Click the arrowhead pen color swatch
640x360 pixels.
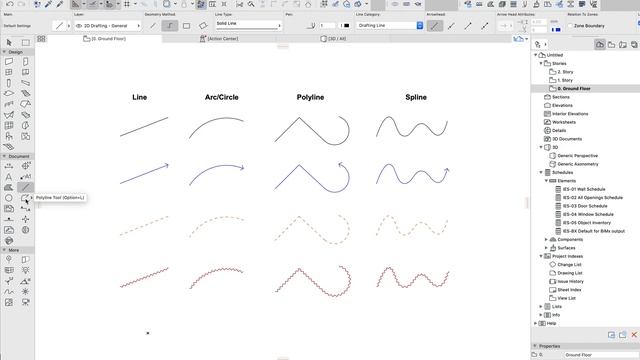coord(558,30)
